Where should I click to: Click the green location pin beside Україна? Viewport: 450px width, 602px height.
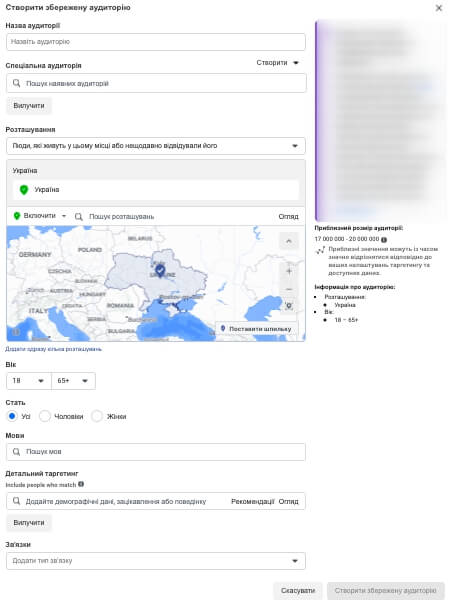(x=24, y=190)
